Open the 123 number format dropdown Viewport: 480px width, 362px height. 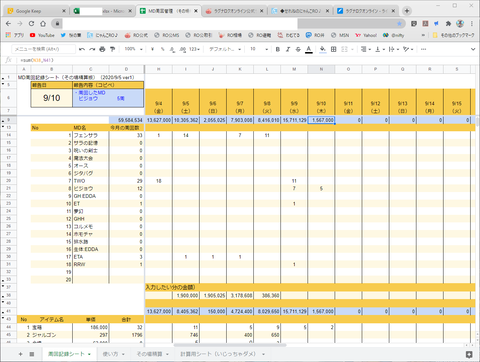click(x=194, y=49)
